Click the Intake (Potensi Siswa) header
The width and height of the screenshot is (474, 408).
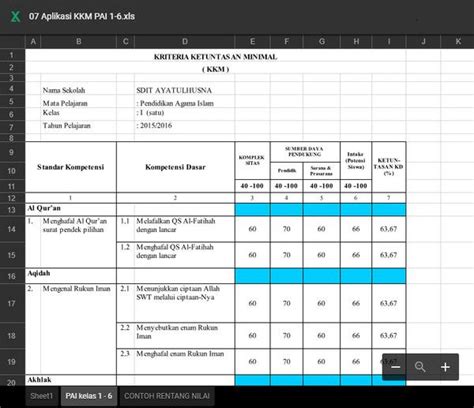tap(356, 160)
